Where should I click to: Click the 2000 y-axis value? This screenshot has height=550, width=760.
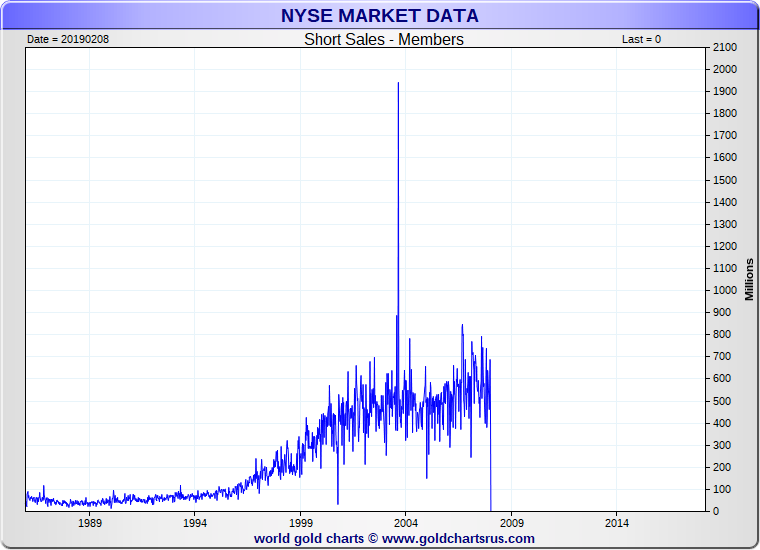point(725,69)
